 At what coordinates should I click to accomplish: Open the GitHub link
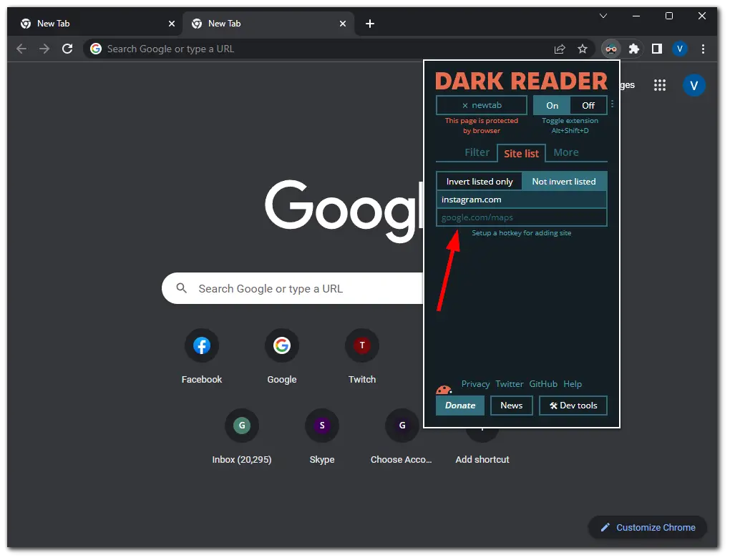pos(542,384)
